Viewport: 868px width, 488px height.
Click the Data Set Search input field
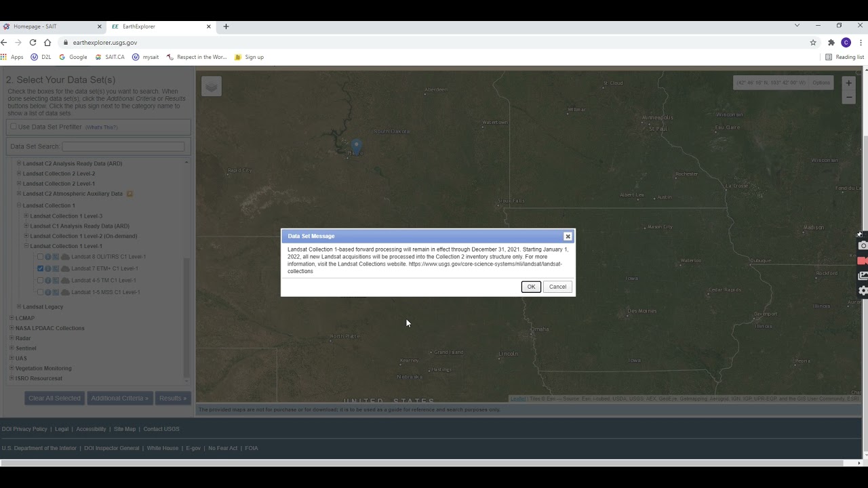[x=123, y=146]
